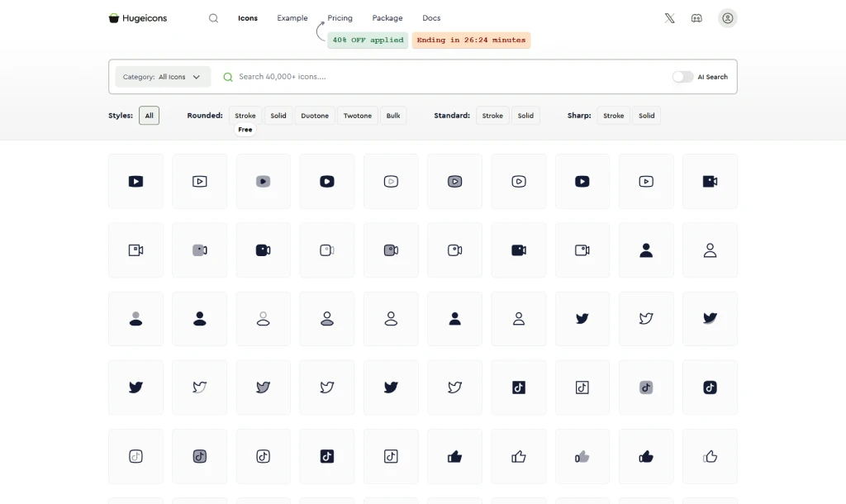Select the sharp-cornered outlined YouTube icon
This screenshot has height=504, width=846.
[200, 181]
